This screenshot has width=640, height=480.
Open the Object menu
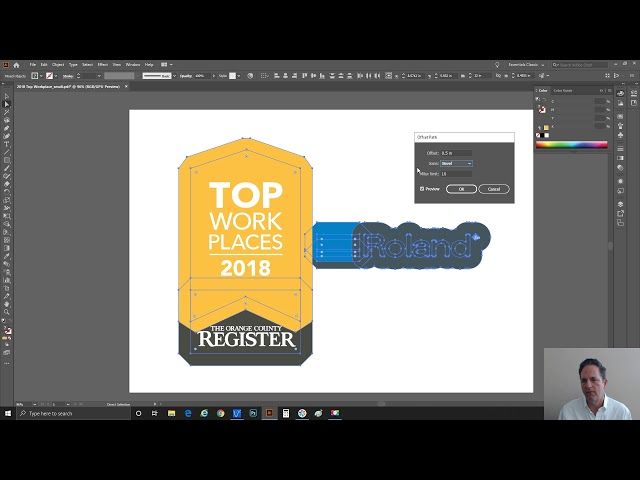tap(58, 65)
